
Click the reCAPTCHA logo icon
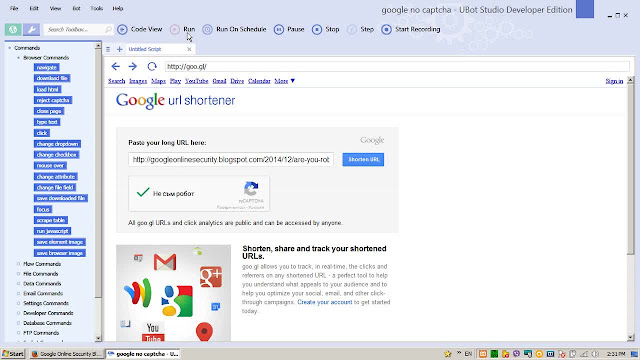tap(251, 189)
